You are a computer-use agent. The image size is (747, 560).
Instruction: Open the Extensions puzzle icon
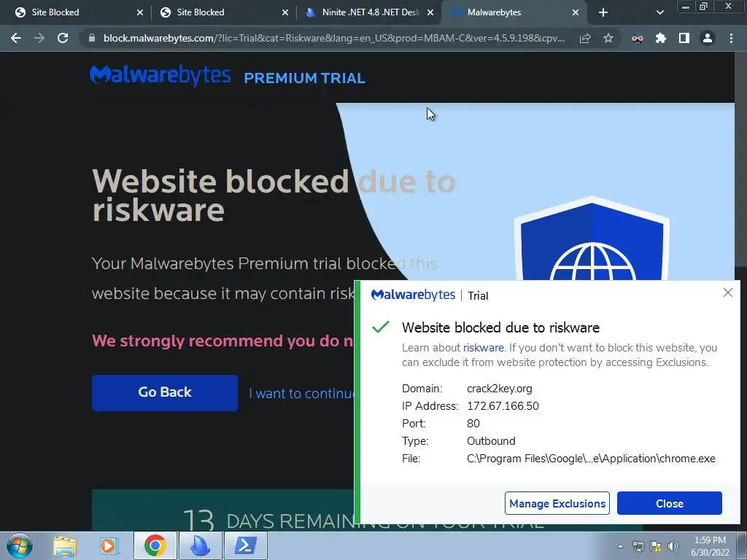[x=661, y=38]
